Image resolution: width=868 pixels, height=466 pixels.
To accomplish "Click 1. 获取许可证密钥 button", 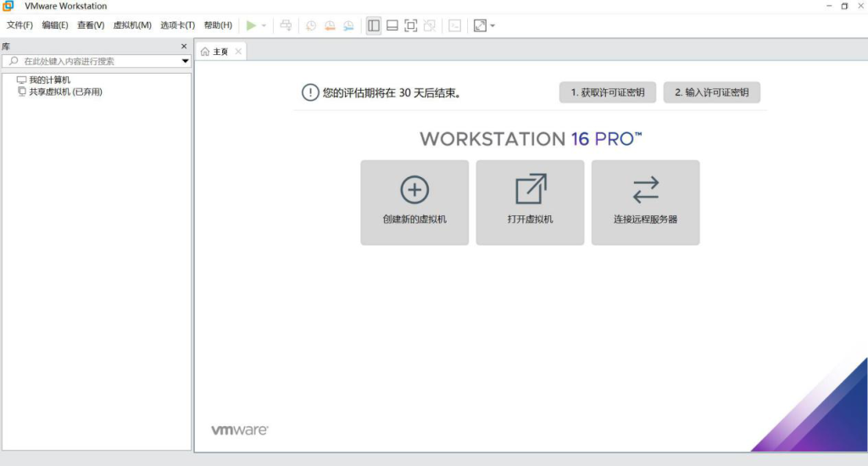I will pos(607,92).
